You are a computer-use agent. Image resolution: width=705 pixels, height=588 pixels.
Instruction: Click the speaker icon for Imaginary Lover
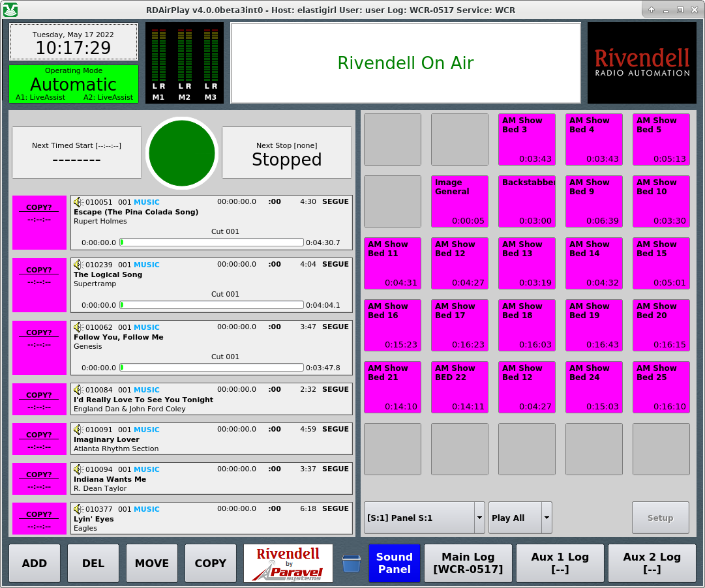pos(78,430)
